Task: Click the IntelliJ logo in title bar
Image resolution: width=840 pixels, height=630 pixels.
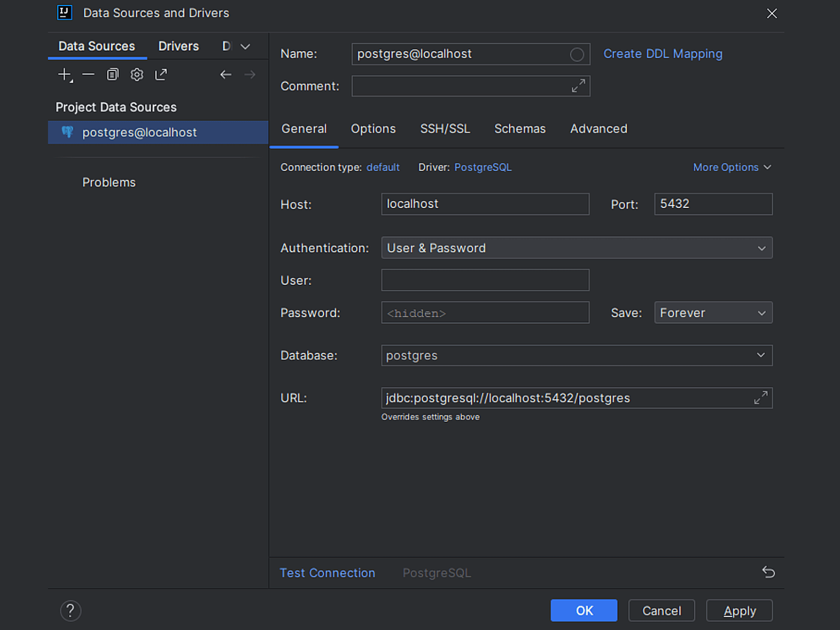Action: coord(64,13)
